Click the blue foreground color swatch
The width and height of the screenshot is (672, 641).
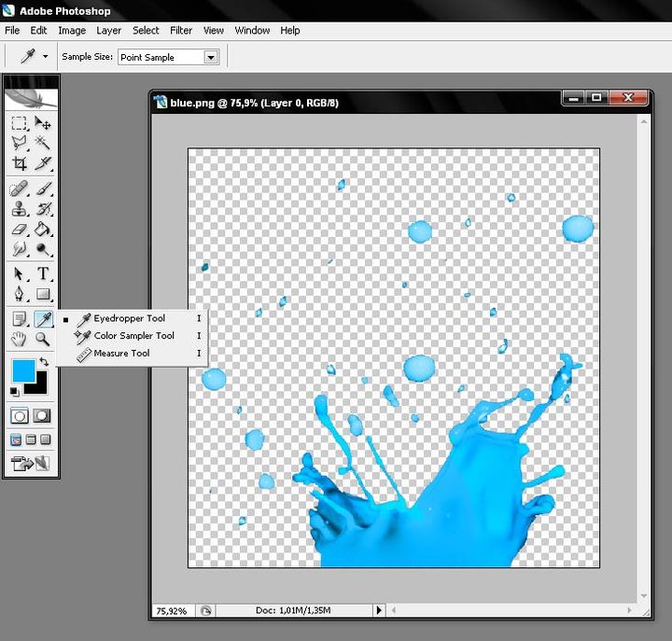pyautogui.click(x=22, y=369)
